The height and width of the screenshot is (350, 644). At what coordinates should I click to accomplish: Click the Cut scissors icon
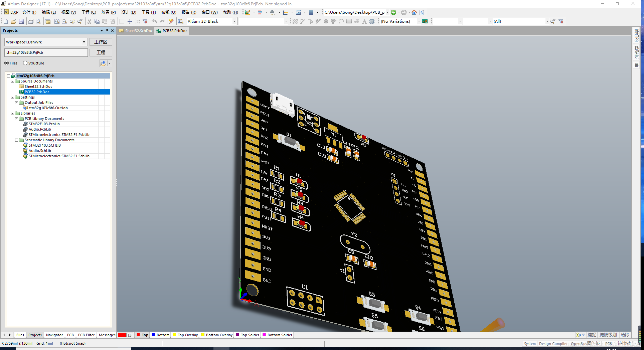click(x=89, y=21)
